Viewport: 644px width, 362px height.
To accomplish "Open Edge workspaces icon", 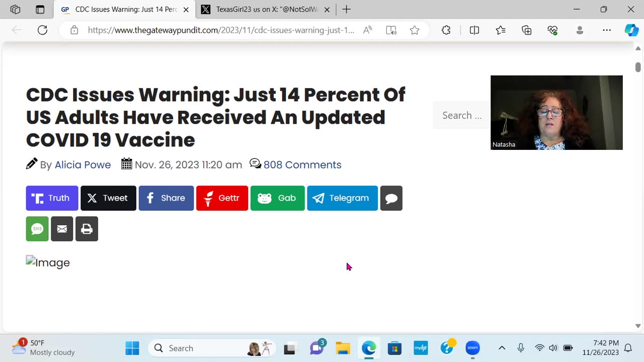I will [15, 10].
